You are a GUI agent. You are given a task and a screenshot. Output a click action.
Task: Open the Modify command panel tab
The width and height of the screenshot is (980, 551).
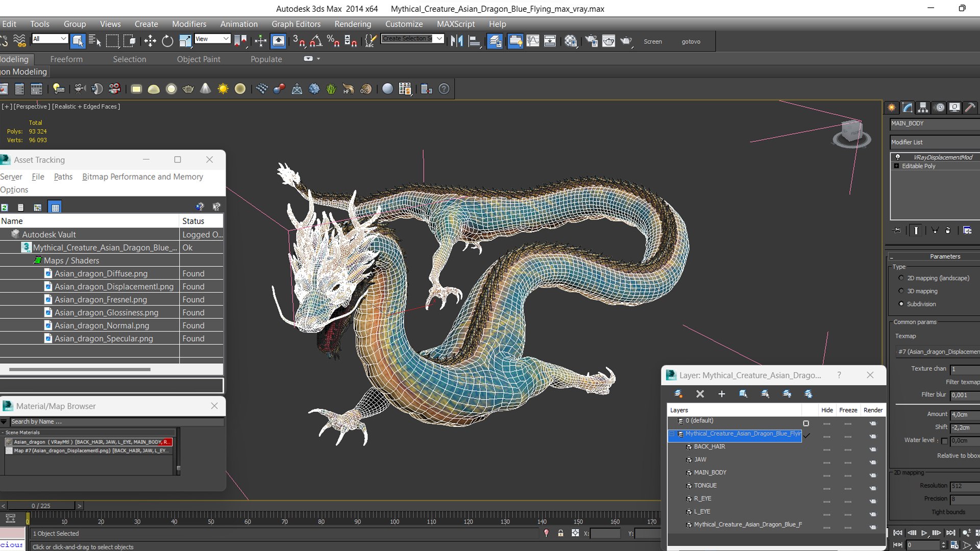click(x=908, y=107)
